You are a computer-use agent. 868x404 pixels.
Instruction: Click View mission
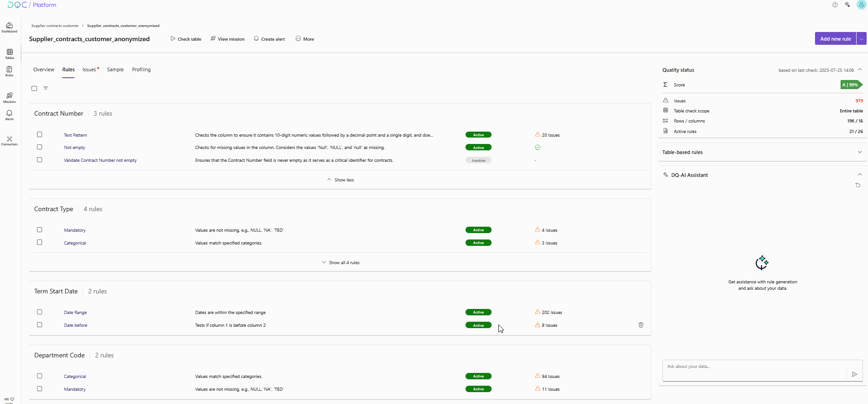pyautogui.click(x=228, y=39)
